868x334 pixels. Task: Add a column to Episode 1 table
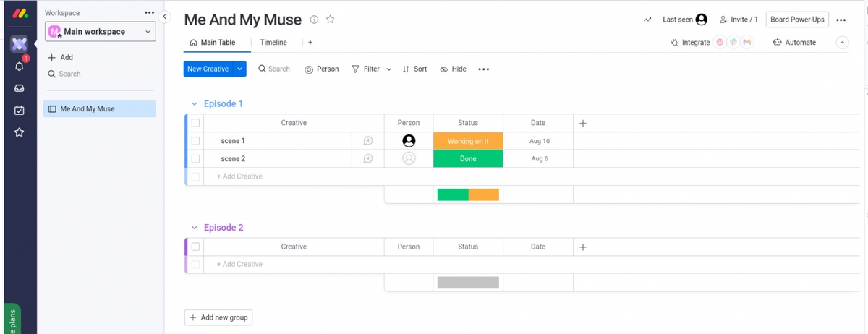[583, 123]
